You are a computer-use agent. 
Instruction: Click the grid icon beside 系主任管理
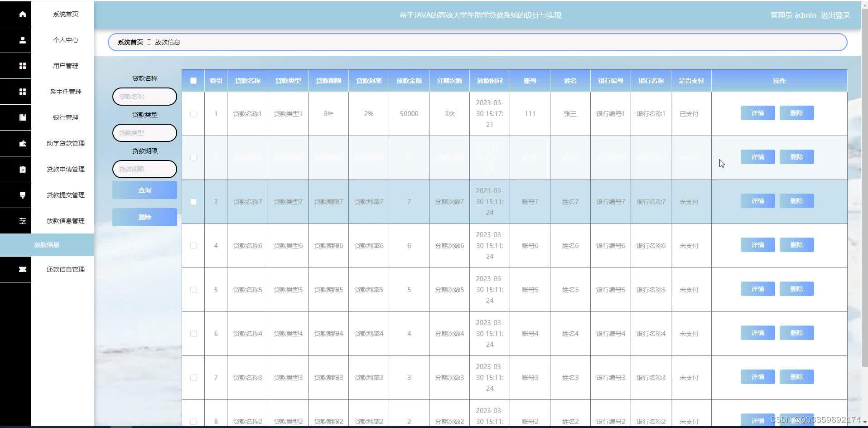(22, 92)
